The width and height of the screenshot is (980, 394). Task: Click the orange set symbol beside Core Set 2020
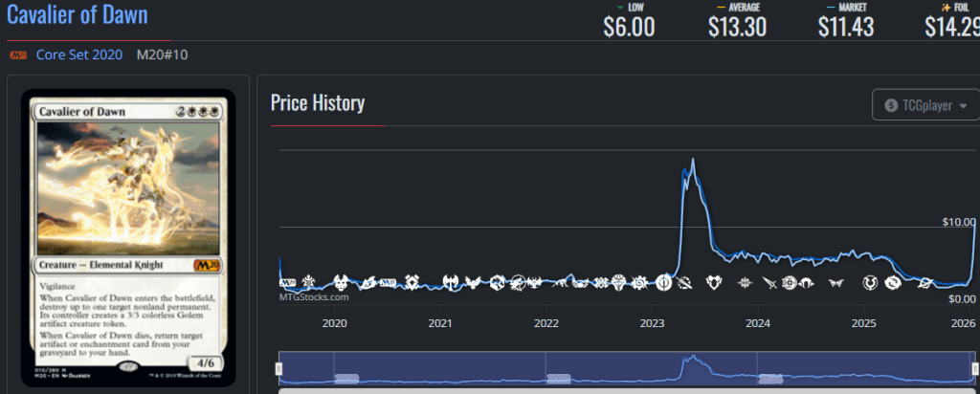point(17,55)
